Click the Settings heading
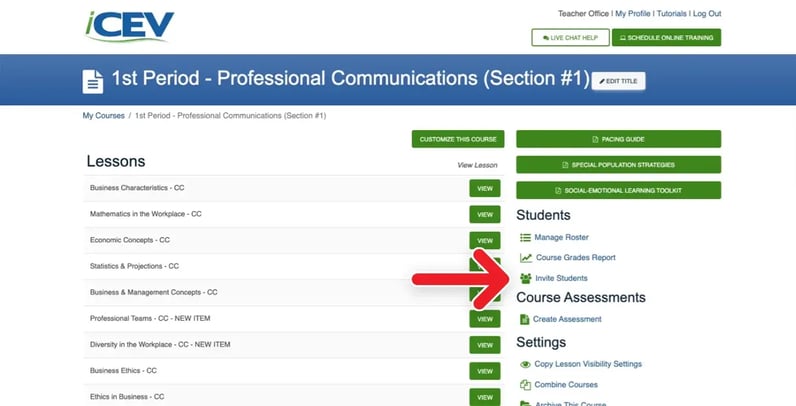 point(541,343)
